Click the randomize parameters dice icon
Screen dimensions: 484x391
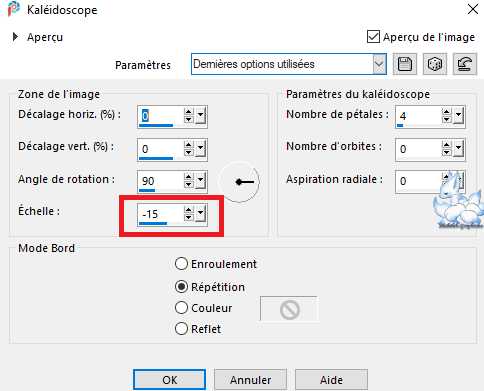pyautogui.click(x=435, y=64)
